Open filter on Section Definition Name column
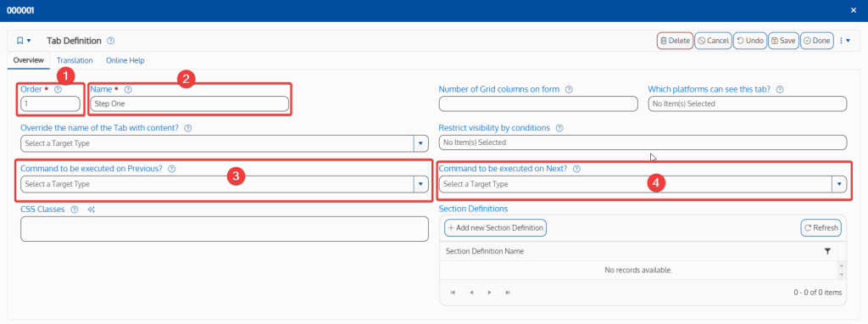 tap(827, 251)
